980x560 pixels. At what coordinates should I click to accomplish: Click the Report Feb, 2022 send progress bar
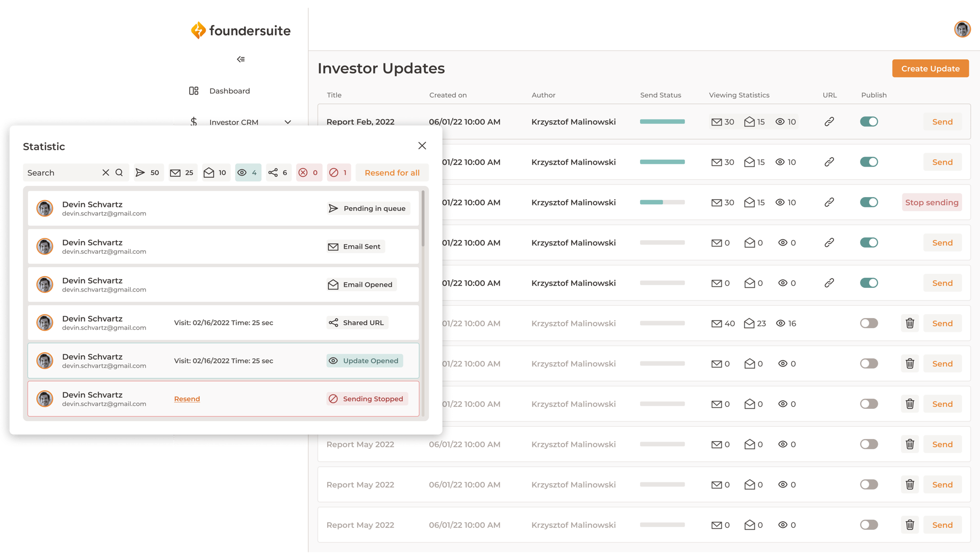[x=662, y=121]
